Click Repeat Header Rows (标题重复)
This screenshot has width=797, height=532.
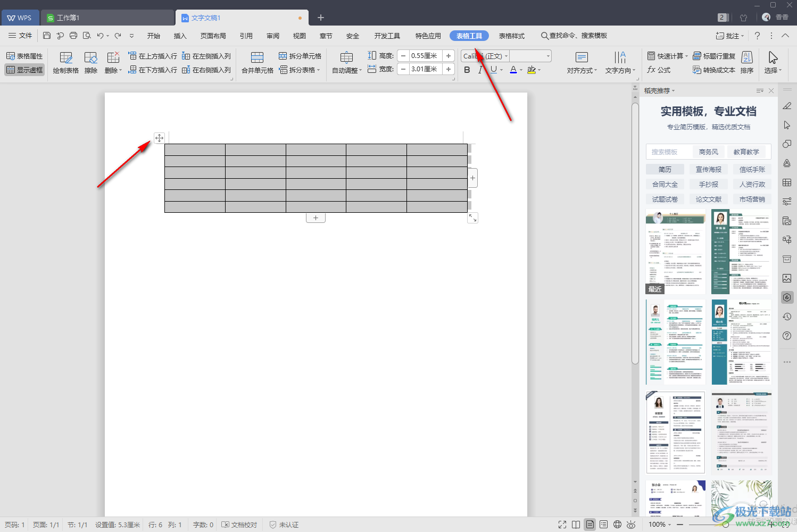click(x=714, y=56)
